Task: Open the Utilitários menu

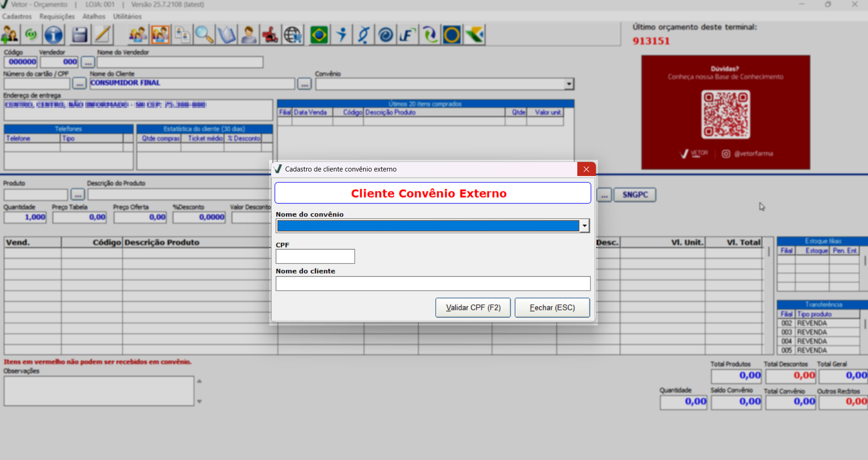Action: 127,16
